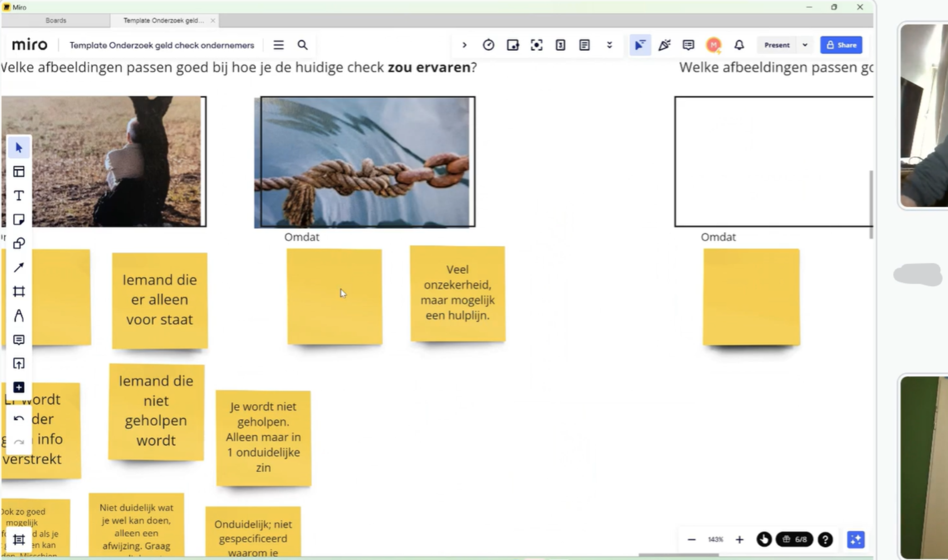Screen dimensions: 948x560
Task: Toggle collaborators' cursors visibility
Action: click(x=640, y=45)
